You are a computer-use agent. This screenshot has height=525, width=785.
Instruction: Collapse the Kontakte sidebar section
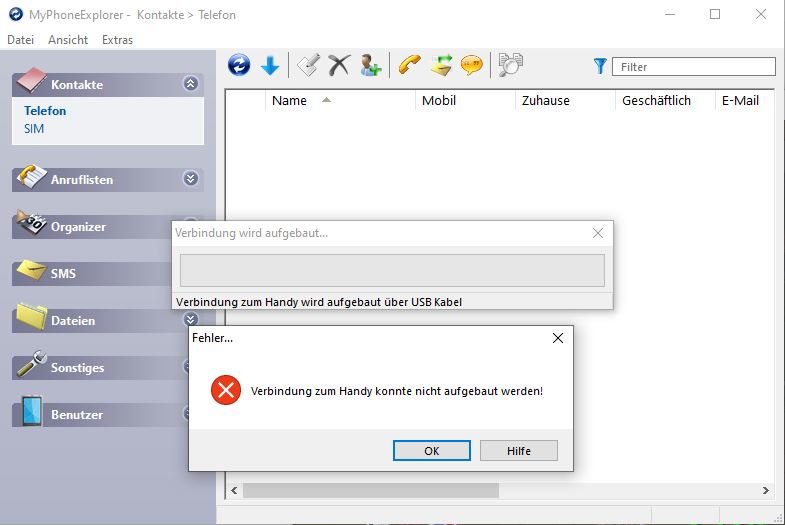coord(191,85)
